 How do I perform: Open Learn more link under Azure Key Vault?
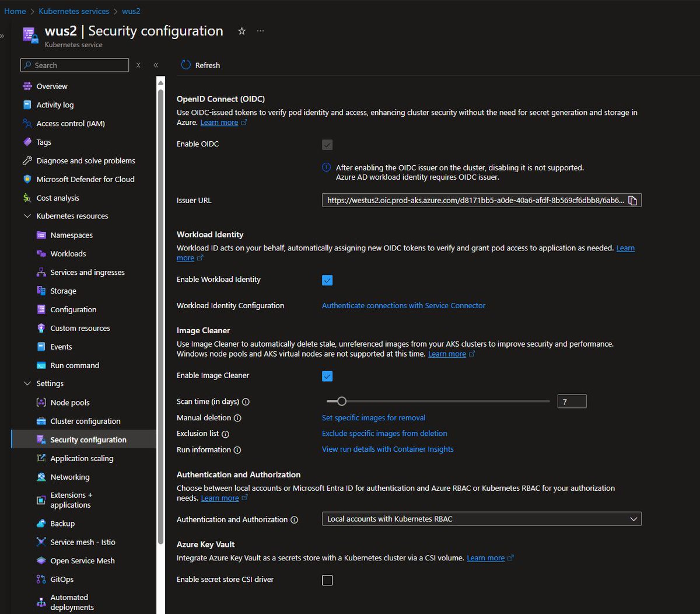click(490, 559)
